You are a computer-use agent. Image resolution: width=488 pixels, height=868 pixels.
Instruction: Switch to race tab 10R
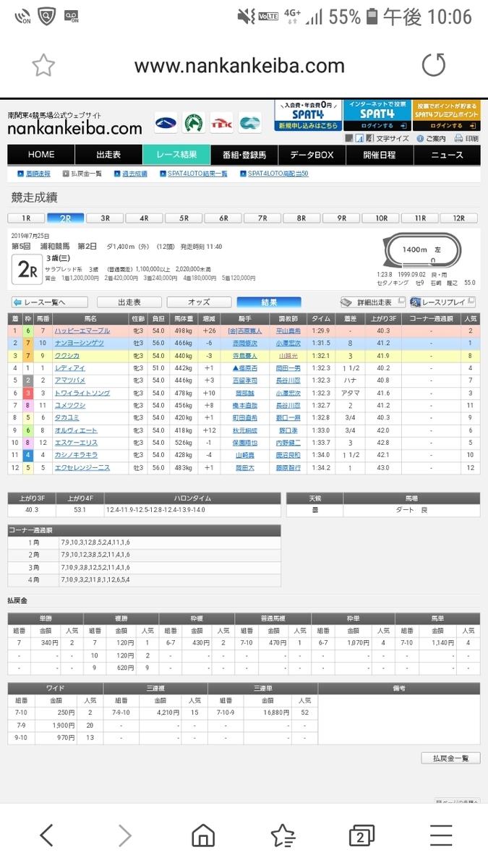point(381,218)
